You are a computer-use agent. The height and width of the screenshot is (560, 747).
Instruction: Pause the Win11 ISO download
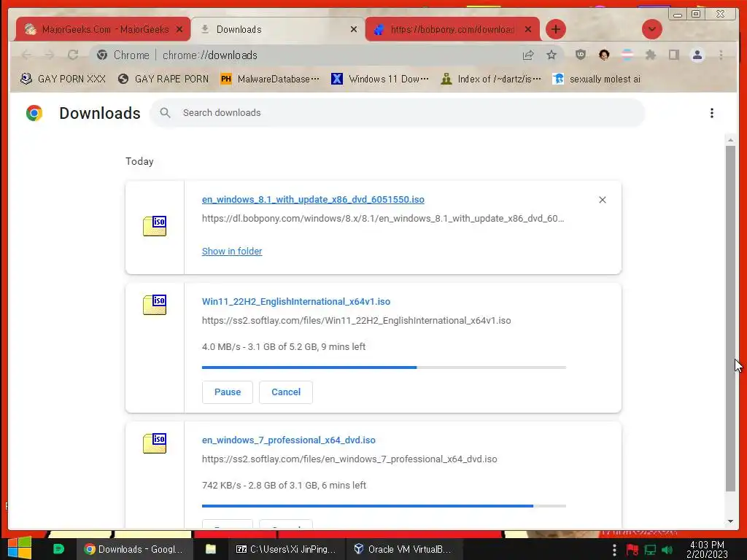tap(228, 392)
